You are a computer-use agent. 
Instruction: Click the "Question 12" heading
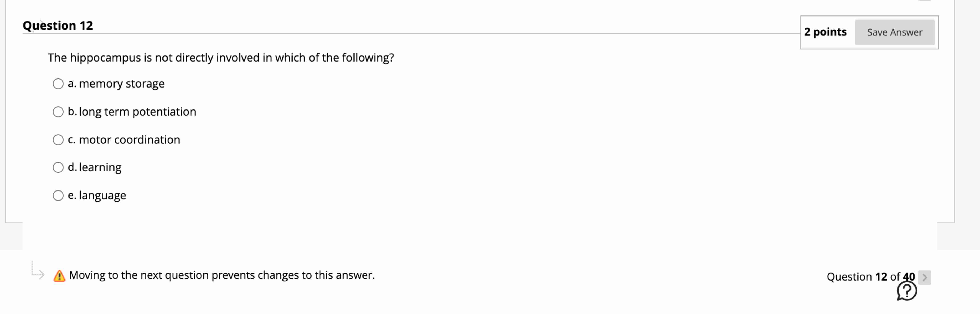pyautogui.click(x=57, y=25)
